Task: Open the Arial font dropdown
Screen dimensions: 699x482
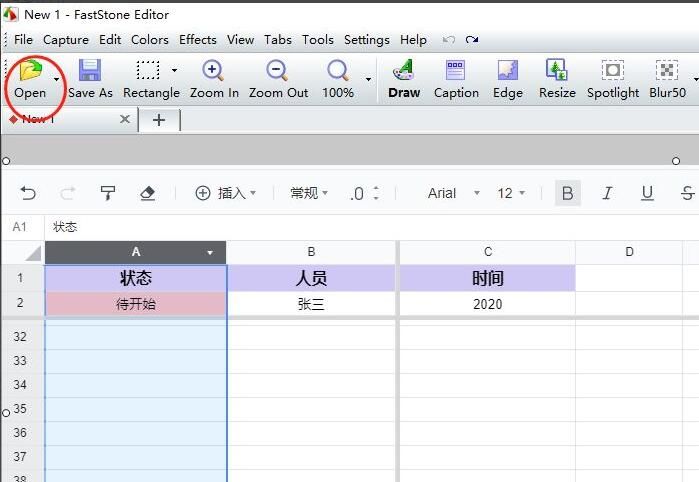Action: click(x=453, y=193)
